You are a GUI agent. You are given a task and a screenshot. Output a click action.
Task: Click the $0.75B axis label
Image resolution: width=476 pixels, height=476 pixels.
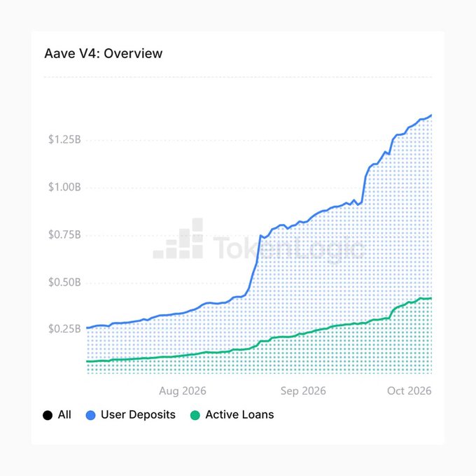(64, 234)
